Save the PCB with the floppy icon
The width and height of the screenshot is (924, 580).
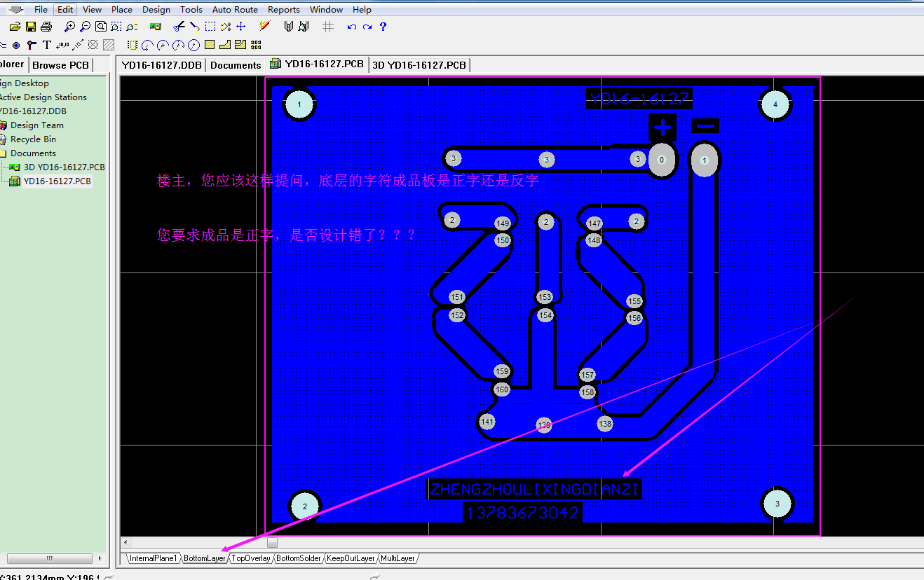tap(31, 27)
